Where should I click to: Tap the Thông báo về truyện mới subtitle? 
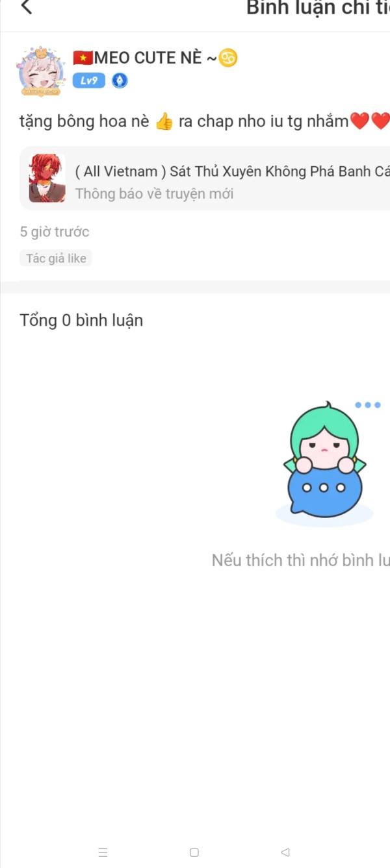click(154, 193)
